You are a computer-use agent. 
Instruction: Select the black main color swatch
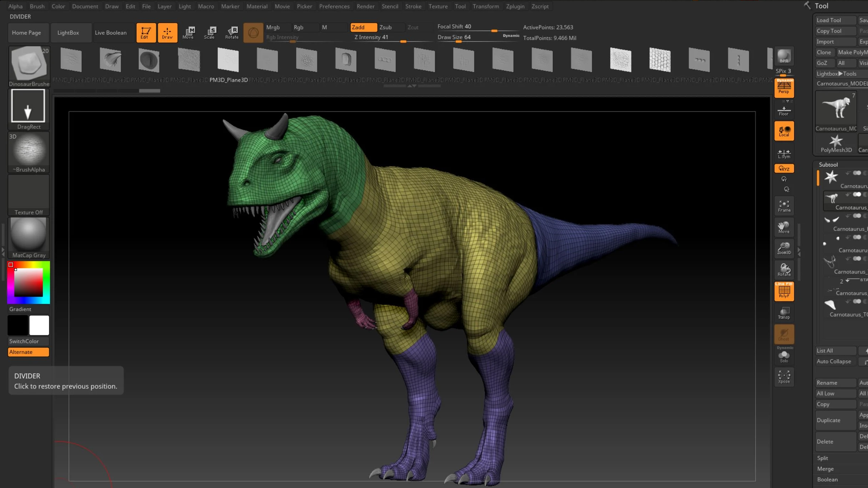(x=18, y=325)
